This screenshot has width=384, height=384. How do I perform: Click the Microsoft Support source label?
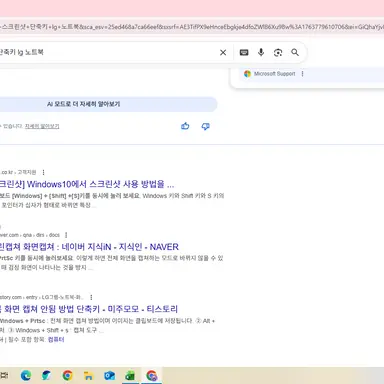coord(274,74)
